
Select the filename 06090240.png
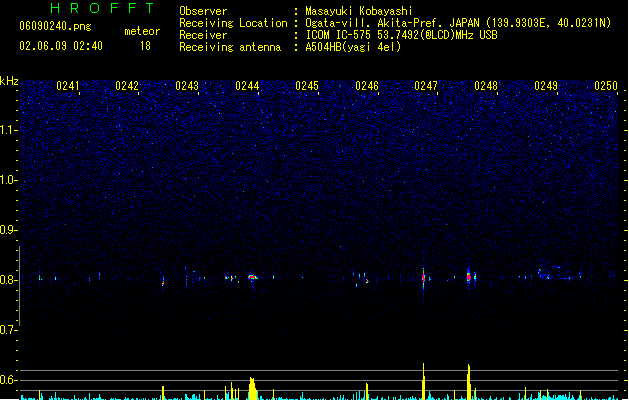[x=55, y=26]
